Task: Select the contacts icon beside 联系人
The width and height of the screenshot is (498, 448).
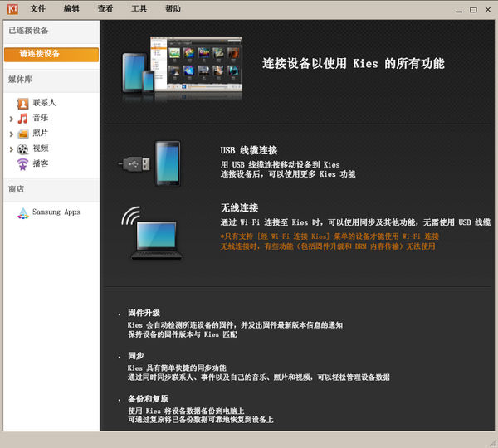Action: point(23,104)
